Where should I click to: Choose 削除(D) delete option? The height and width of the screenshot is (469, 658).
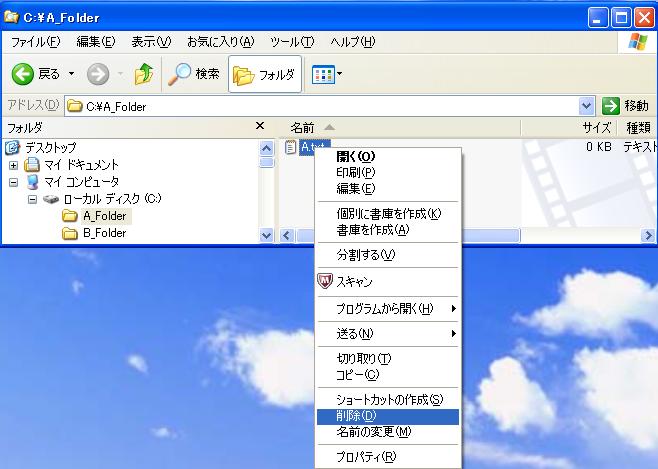(x=388, y=416)
